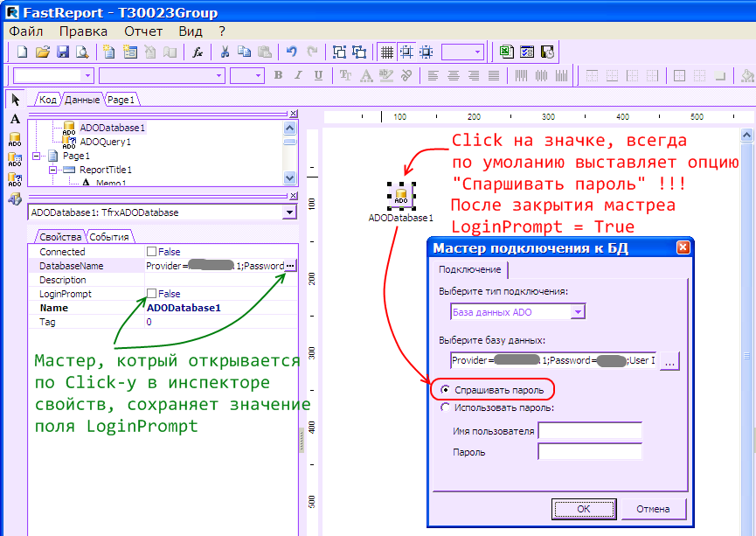This screenshot has height=536, width=756.
Task: Select the ADO table component in the sidebar
Action: (15, 160)
